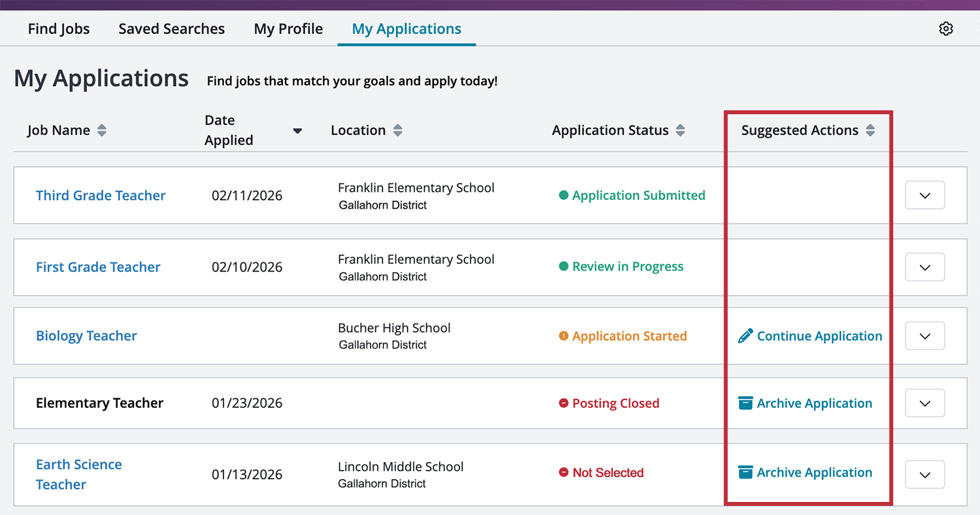Sort by Suggested Actions arrows icon
980x515 pixels.
click(x=870, y=131)
